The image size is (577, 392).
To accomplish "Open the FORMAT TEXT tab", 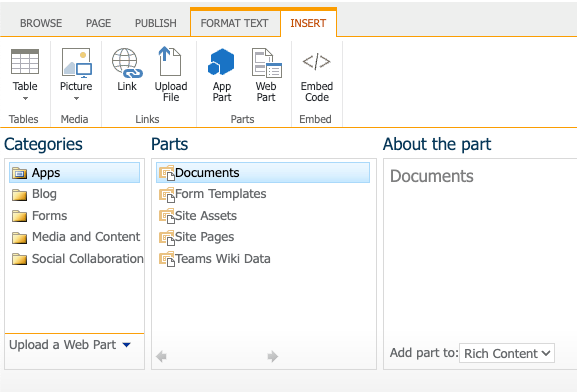I will (x=234, y=23).
